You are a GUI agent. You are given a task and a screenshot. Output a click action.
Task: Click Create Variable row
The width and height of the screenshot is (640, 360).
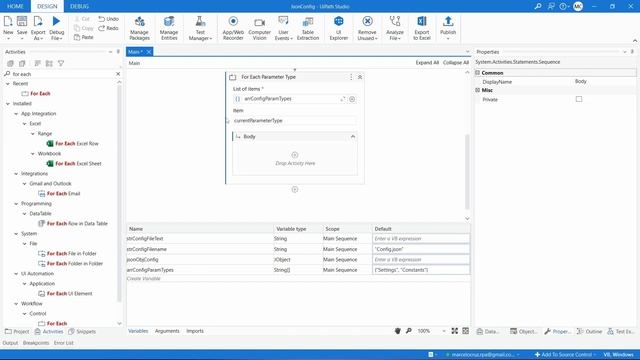[144, 279]
